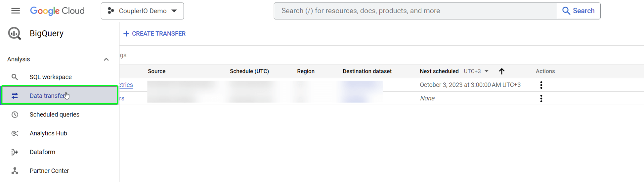
Task: Click the Analytics Hub icon
Action: click(x=14, y=133)
